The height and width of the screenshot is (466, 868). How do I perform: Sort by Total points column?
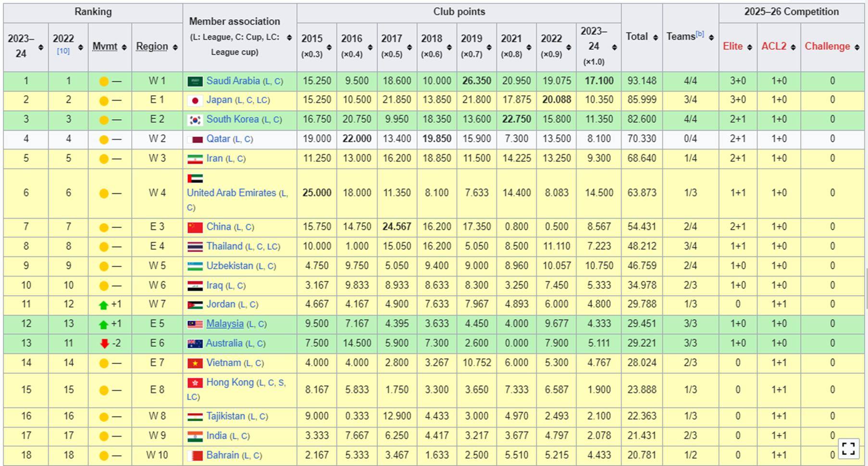point(656,38)
